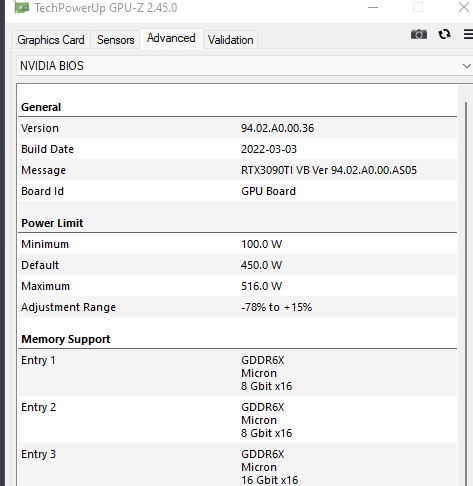Click the Board Id row label
Image resolution: width=473 pixels, height=486 pixels.
[x=42, y=191]
